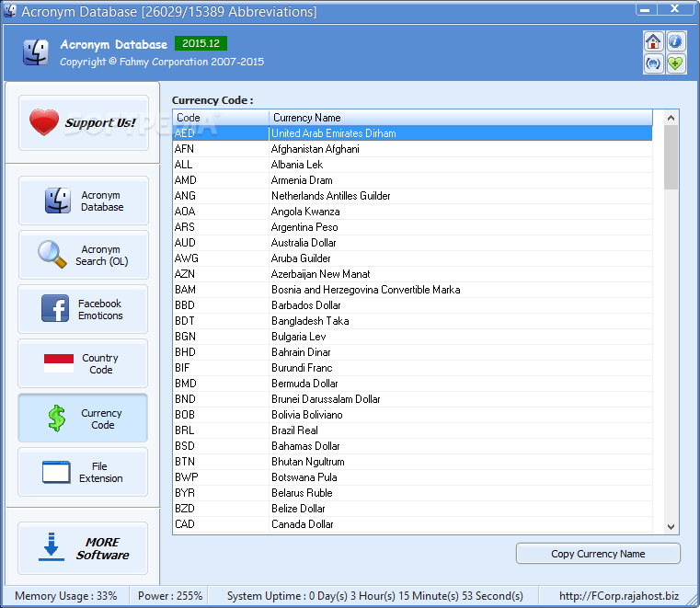Select the AZN Azerbaijan New Manat row
The width and height of the screenshot is (700, 608).
coord(412,273)
